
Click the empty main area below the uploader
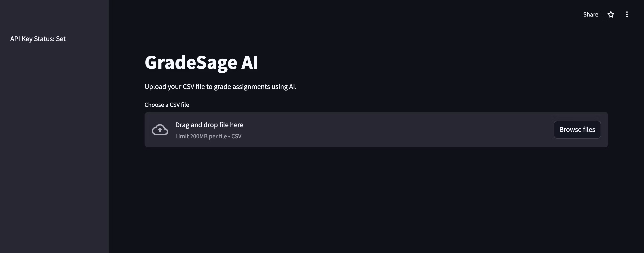(x=375, y=200)
